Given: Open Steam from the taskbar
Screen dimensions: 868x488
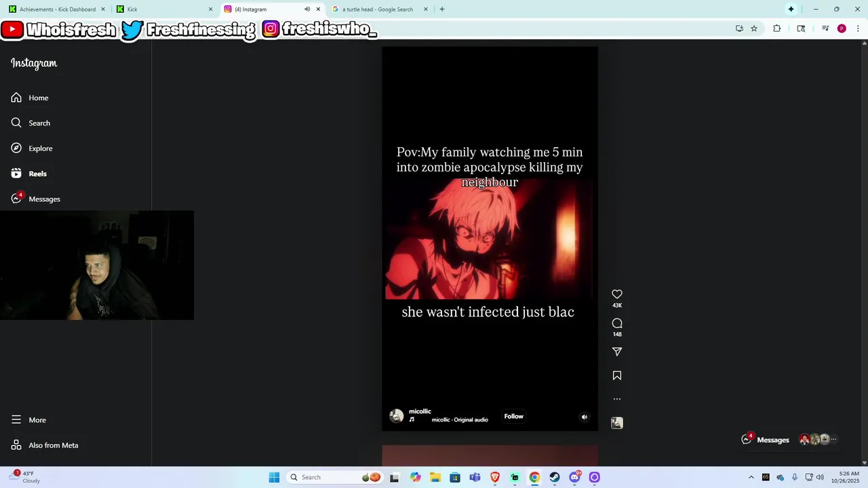Looking at the screenshot, I should click(x=555, y=477).
